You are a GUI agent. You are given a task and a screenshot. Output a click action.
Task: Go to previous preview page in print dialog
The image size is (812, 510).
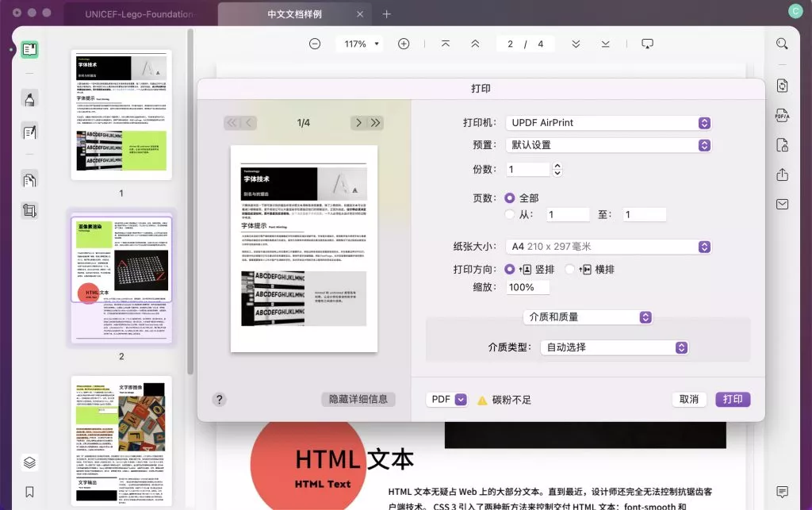click(249, 123)
